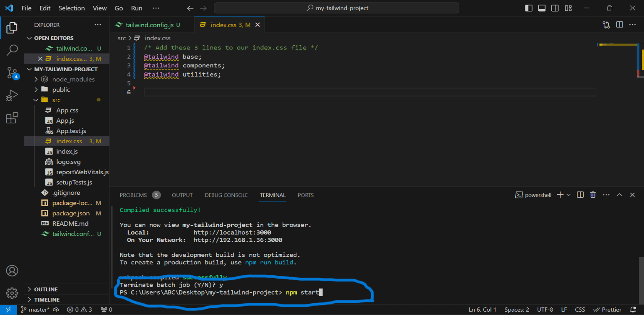Split the editor to the right
Viewport: 644px width, 315px height.
coord(619,25)
